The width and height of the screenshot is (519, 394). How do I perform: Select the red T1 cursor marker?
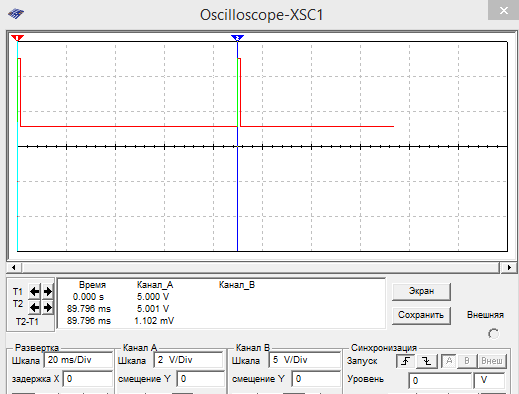coord(17,38)
